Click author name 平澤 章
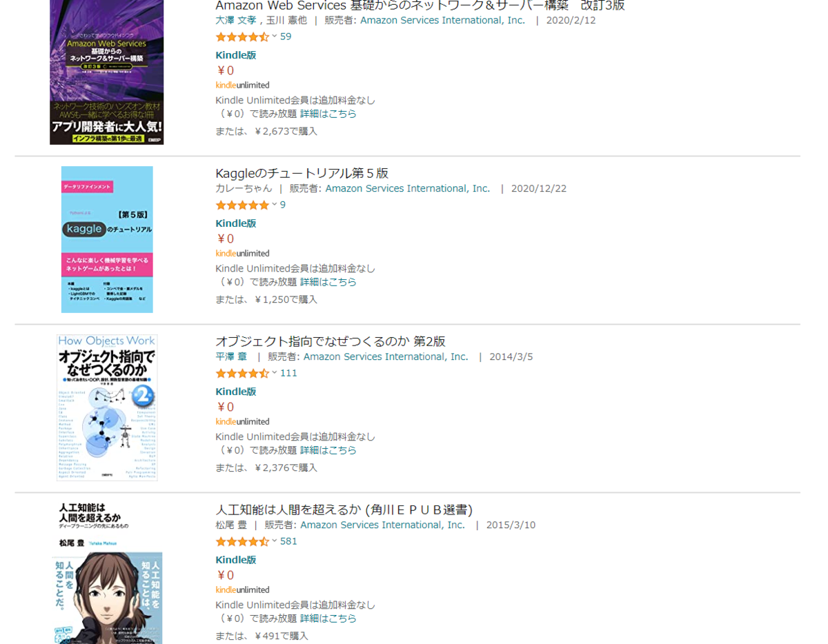828x644 pixels. click(233, 356)
